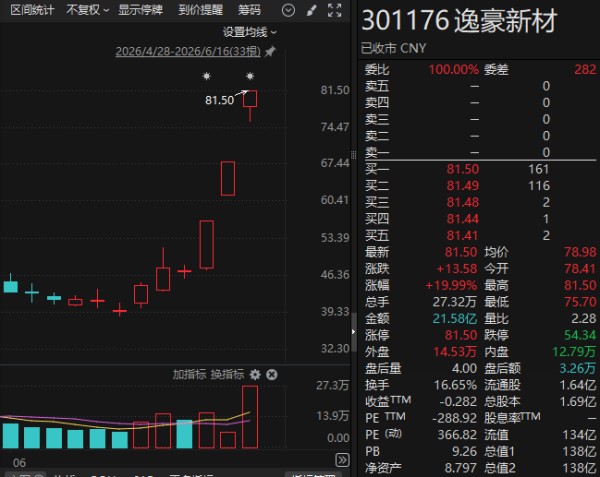This screenshot has width=600, height=477.
Task: Click the 外盘 value 14.53万
Action: point(455,352)
